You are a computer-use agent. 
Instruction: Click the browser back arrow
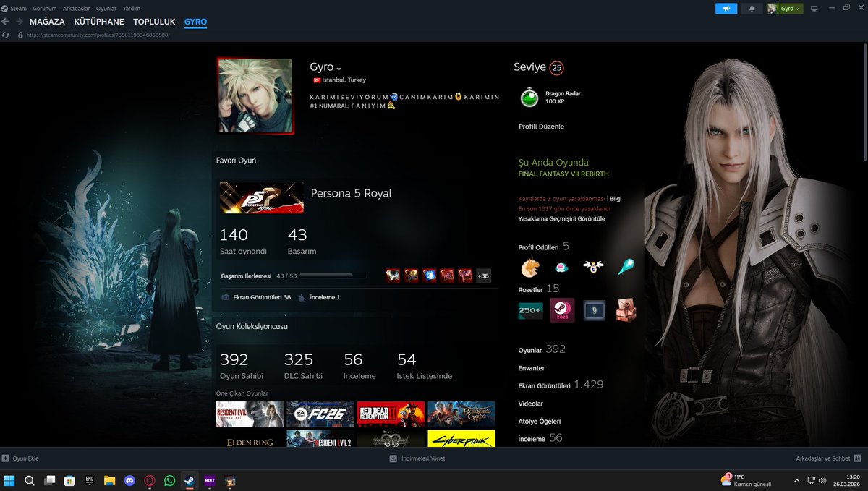tap(6, 22)
